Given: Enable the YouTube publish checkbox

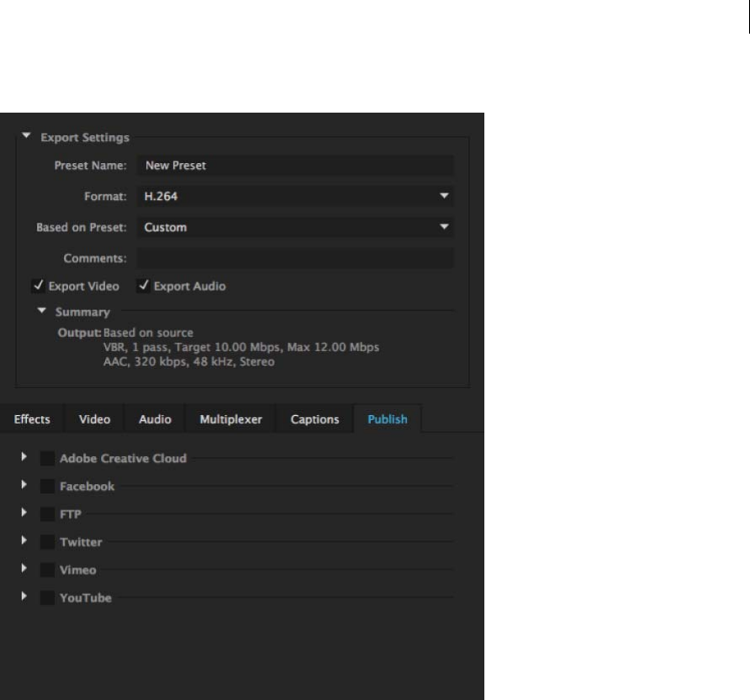Looking at the screenshot, I should point(47,597).
